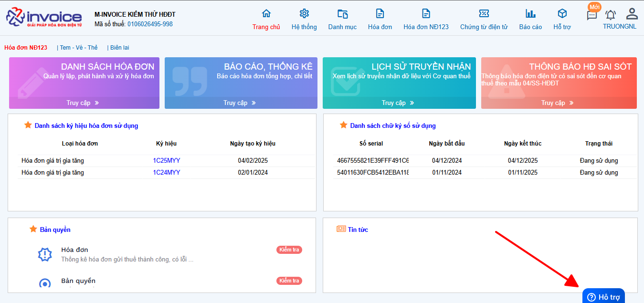The image size is (644, 303).
Task: Click Loại hóa đơn column header
Action: click(80, 144)
